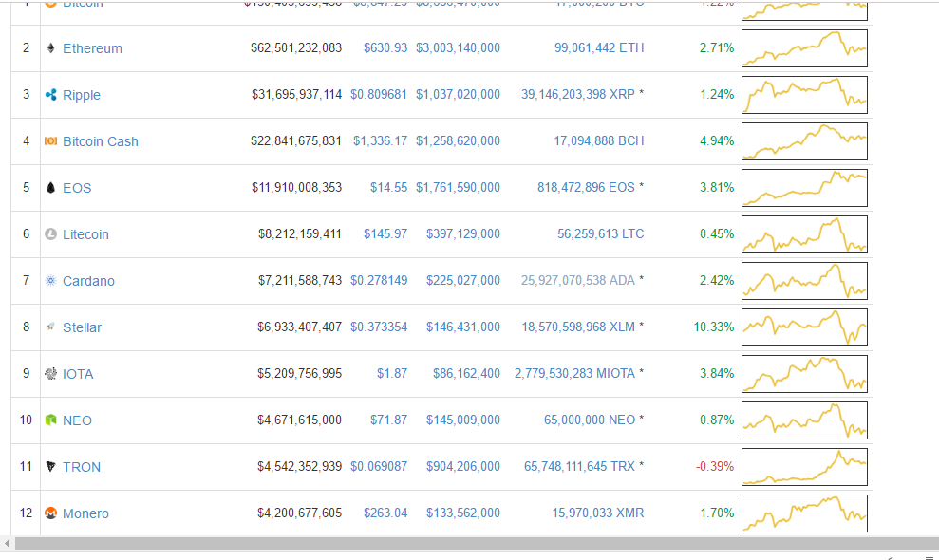Click Stellar supply 18,570,598,968 XLM
939x560 pixels.
tap(578, 327)
